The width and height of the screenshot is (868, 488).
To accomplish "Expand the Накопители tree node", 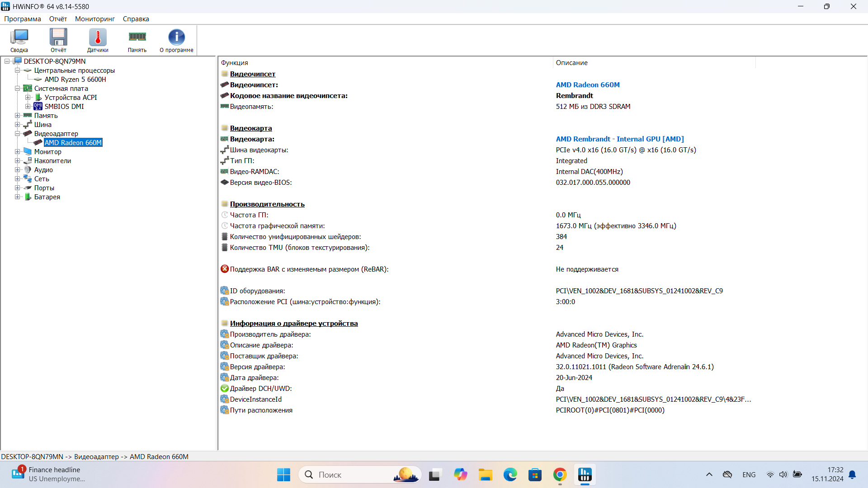I will 18,161.
